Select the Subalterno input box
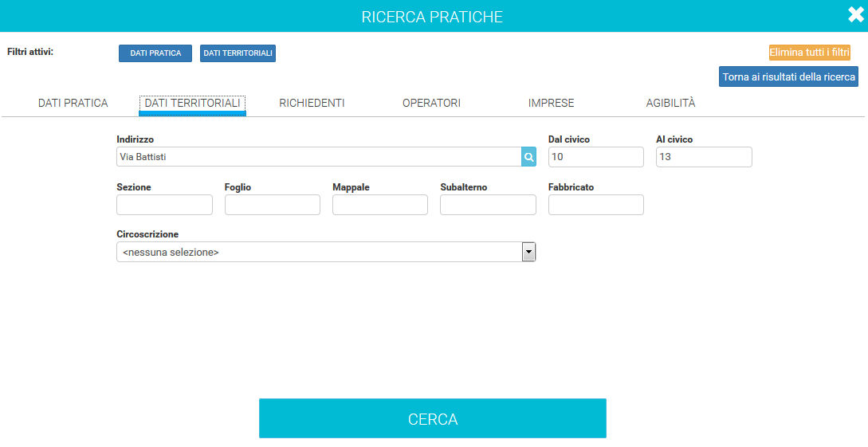Image resolution: width=868 pixels, height=447 pixels. pos(488,205)
